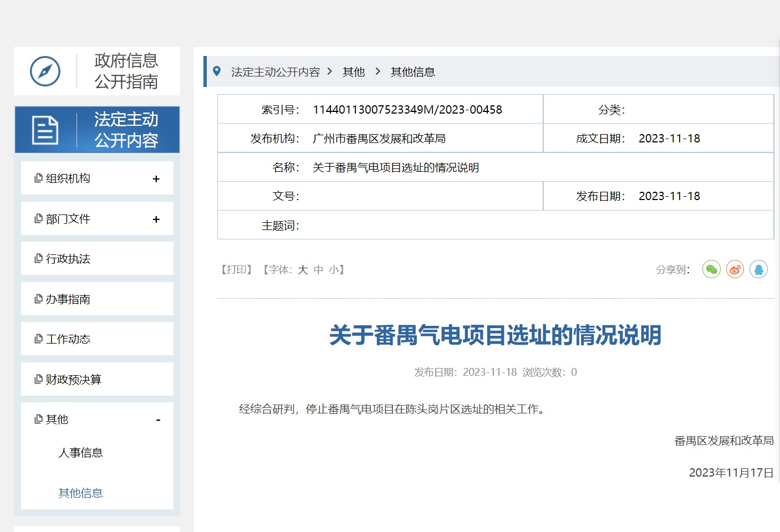Click the compass icon for the government information guide
This screenshot has height=532, width=780.
(x=45, y=71)
